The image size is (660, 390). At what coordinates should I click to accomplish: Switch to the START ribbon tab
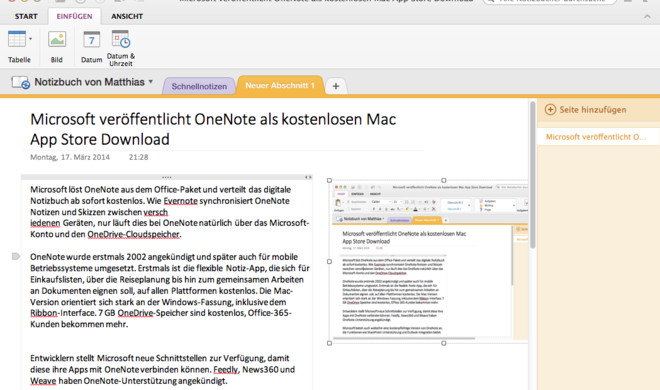[x=26, y=16]
